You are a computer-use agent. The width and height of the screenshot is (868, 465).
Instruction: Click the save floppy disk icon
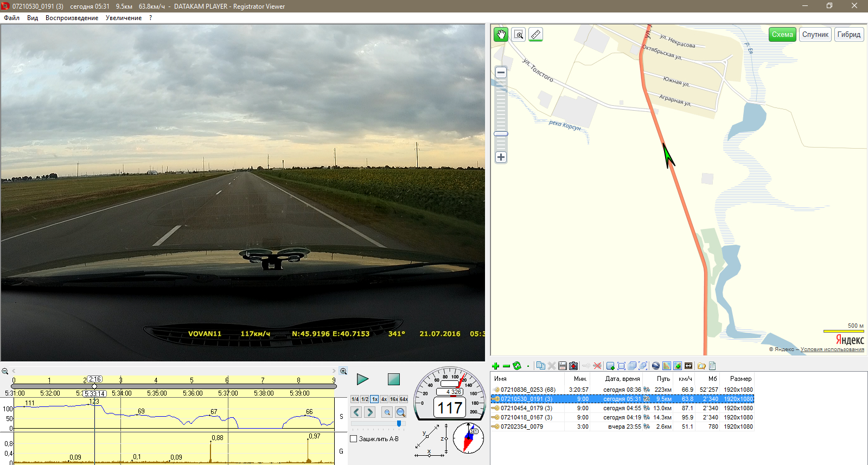click(x=563, y=366)
